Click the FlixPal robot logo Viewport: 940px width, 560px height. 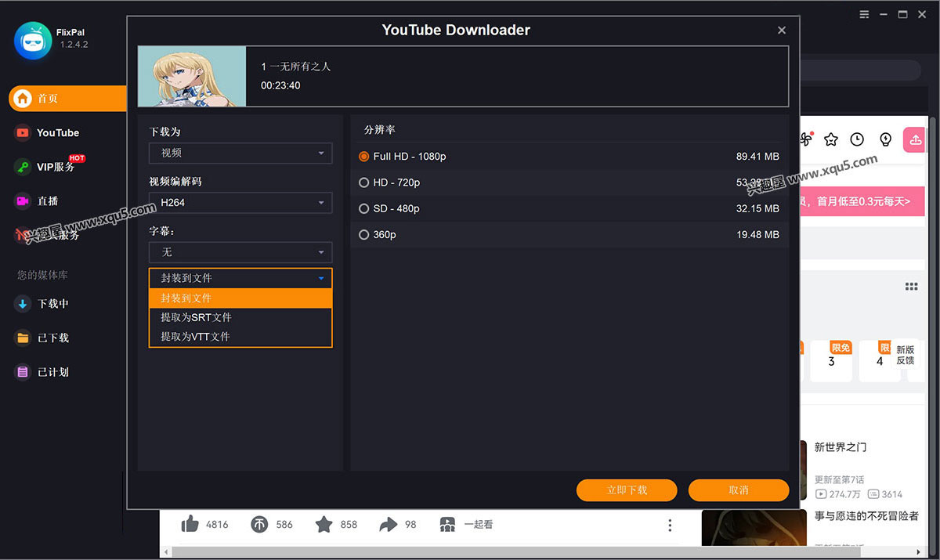point(33,39)
